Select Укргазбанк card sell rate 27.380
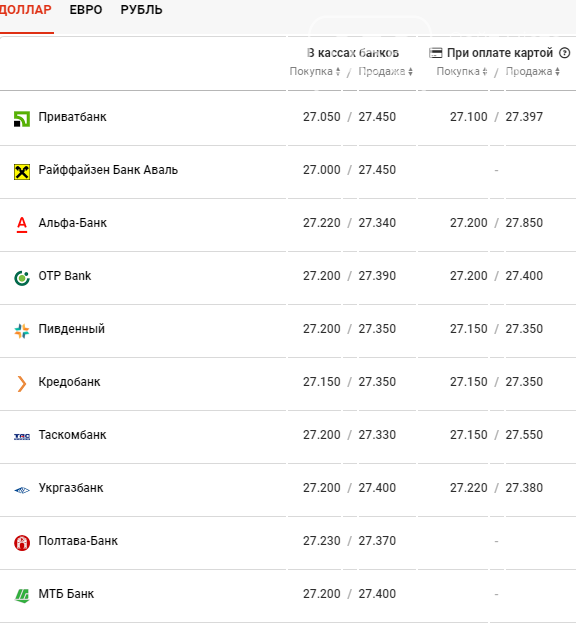576x623 pixels. click(524, 488)
